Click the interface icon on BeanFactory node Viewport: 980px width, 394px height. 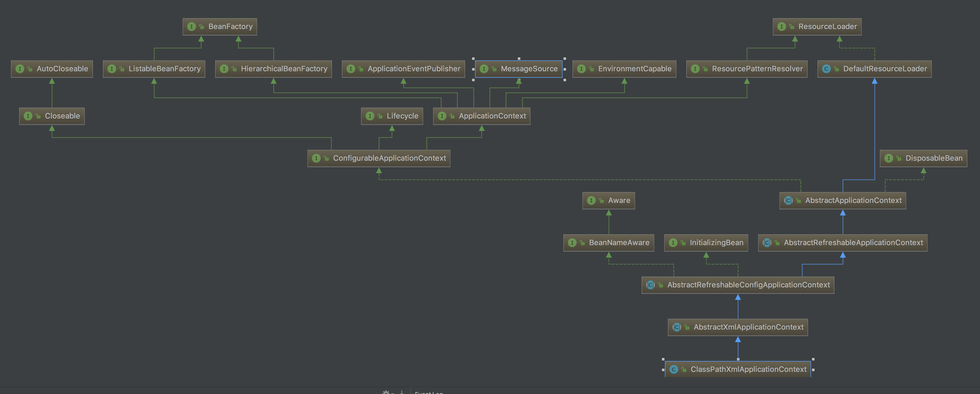pos(191,27)
